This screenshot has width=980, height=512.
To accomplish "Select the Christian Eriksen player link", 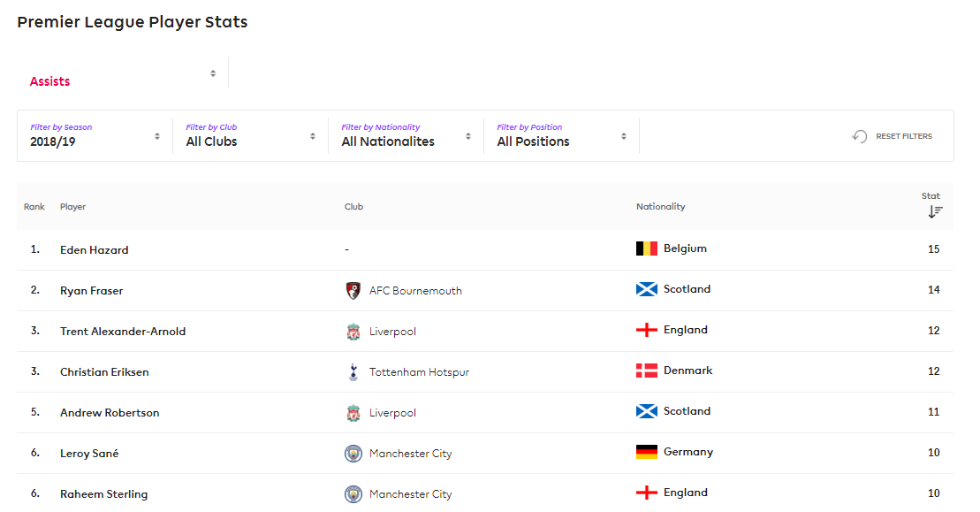I will point(104,372).
